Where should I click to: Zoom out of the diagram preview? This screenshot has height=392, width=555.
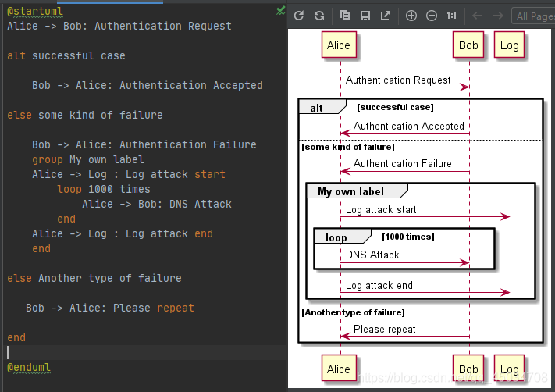432,16
